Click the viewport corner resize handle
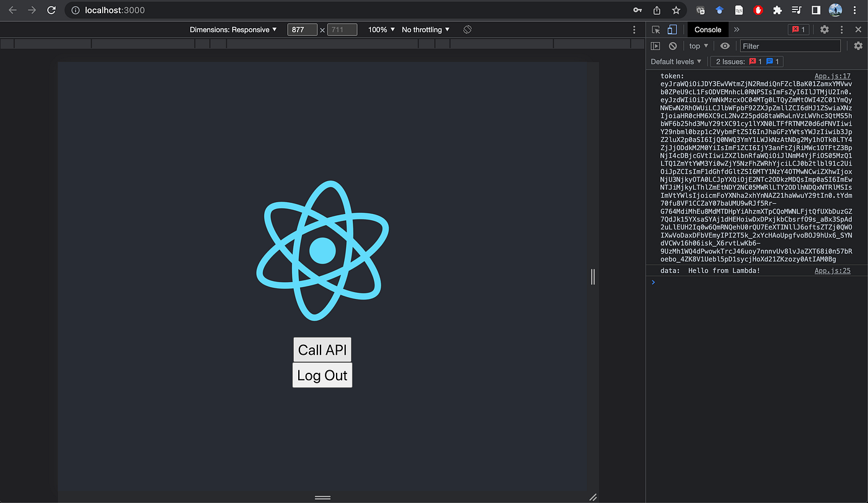This screenshot has height=503, width=868. [593, 497]
